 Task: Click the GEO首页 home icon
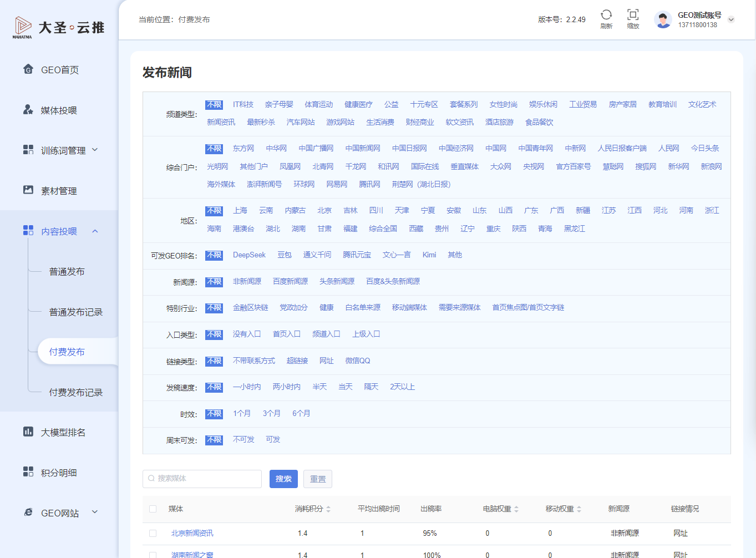pyautogui.click(x=28, y=69)
